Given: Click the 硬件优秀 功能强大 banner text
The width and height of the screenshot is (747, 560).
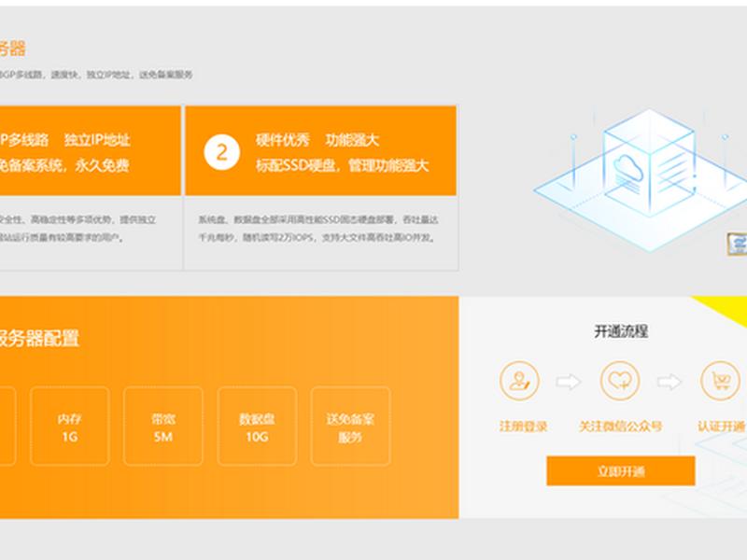Looking at the screenshot, I should (317, 140).
